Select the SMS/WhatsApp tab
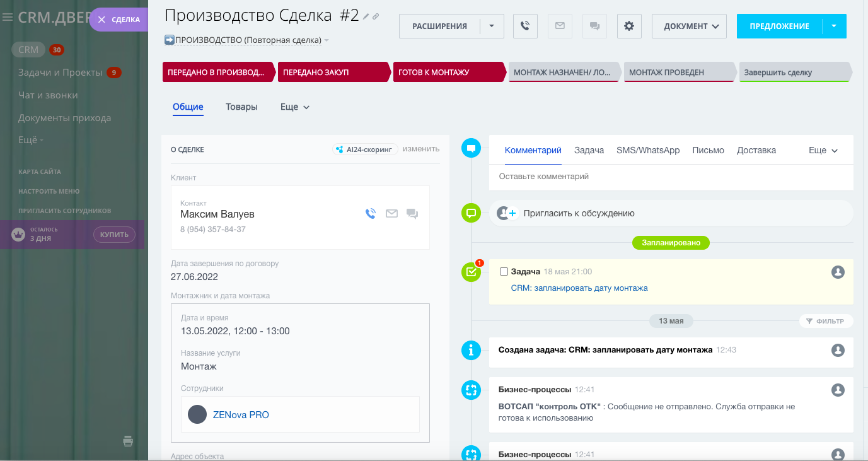Image resolution: width=868 pixels, height=461 pixels. coord(648,150)
